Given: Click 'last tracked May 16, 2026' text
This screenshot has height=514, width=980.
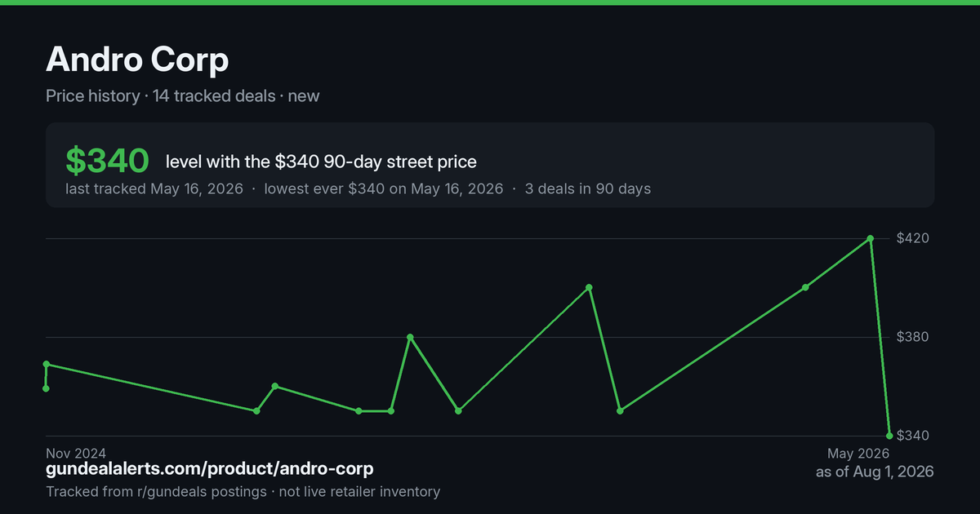Looking at the screenshot, I should 154,188.
